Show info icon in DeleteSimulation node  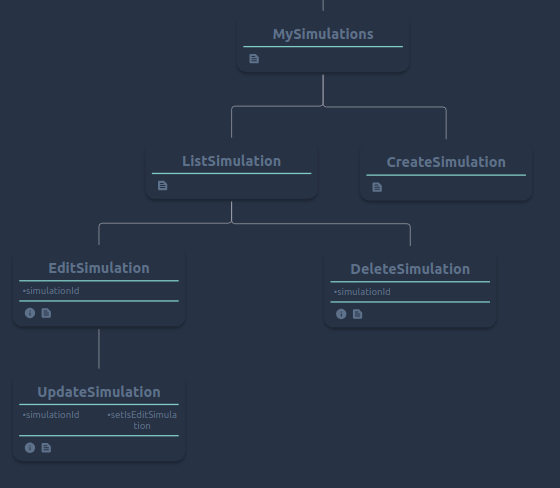[341, 314]
